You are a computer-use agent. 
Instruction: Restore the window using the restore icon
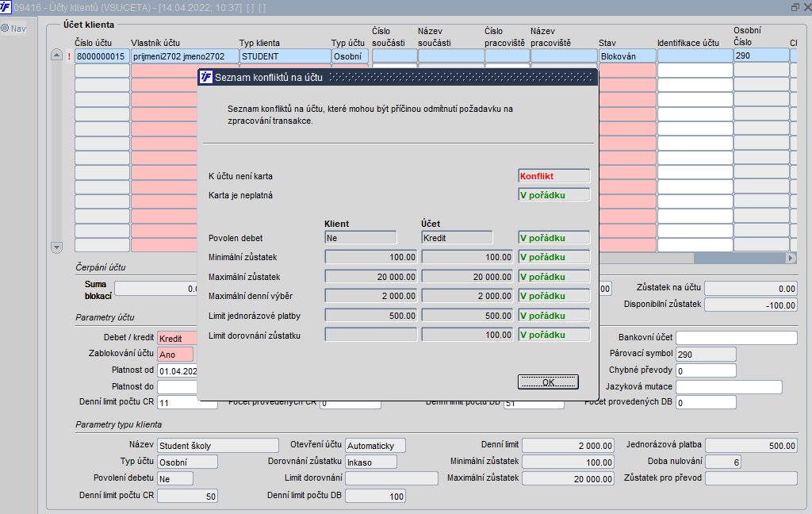(x=795, y=7)
